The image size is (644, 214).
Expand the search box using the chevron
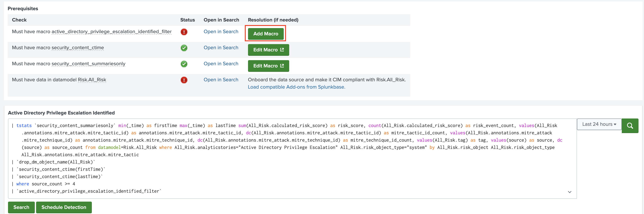click(x=569, y=192)
